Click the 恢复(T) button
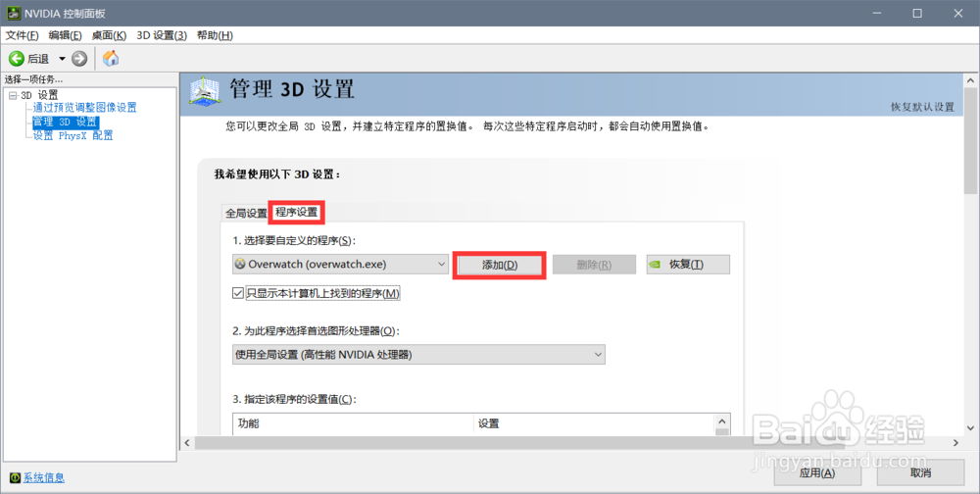980x494 pixels. pos(688,266)
